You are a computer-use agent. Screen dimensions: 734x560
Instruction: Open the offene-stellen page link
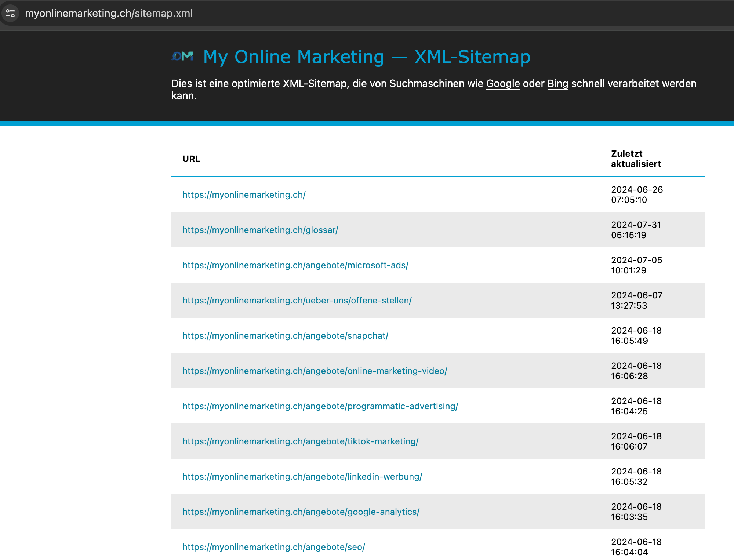tap(297, 301)
